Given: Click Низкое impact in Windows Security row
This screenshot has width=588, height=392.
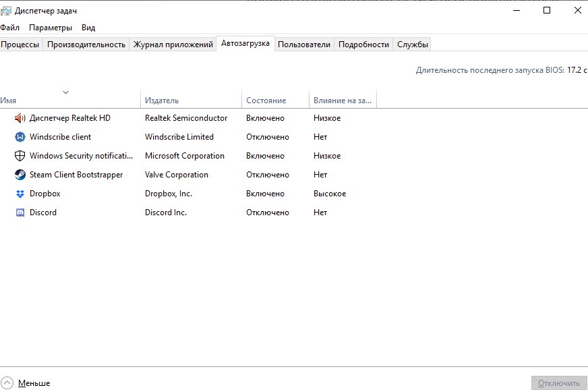Looking at the screenshot, I should click(x=327, y=156).
